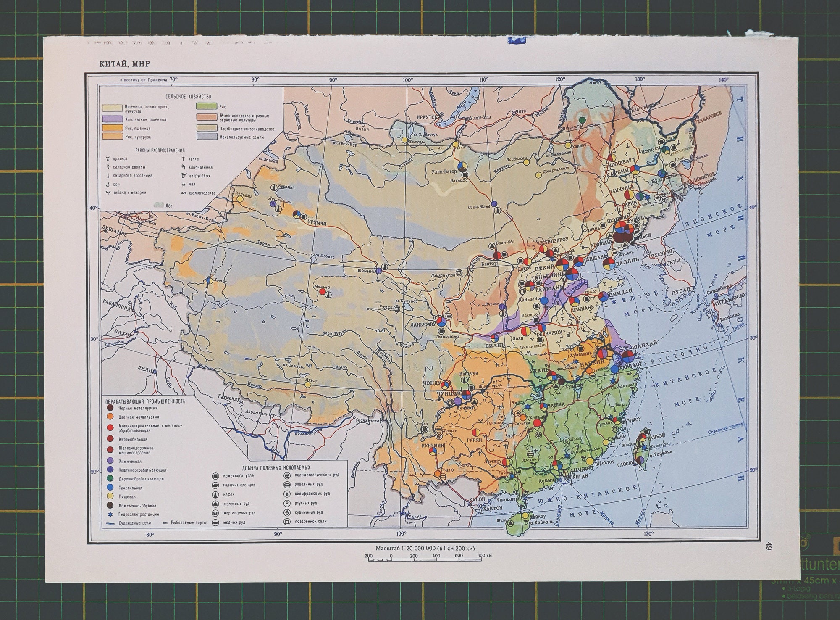Select the polymetallic ore legend symbol
This screenshot has height=620, width=840.
click(287, 475)
